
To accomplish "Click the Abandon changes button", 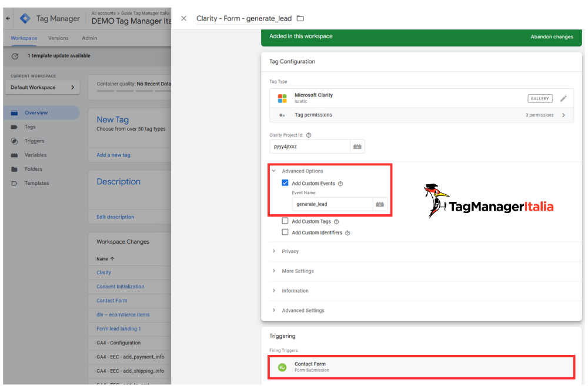I will tap(552, 37).
